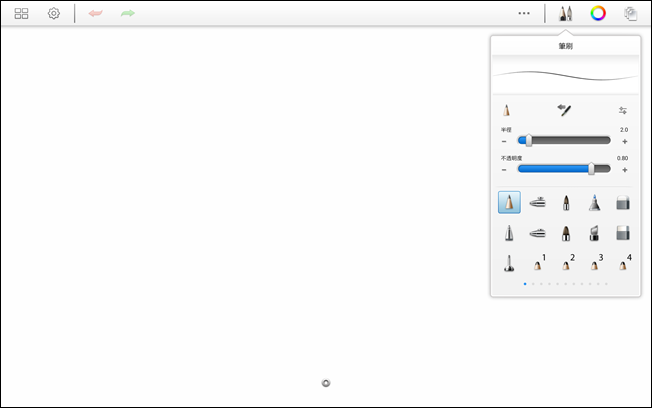The width and height of the screenshot is (652, 408).
Task: Select the soft eraser in second row
Action: coord(622,233)
